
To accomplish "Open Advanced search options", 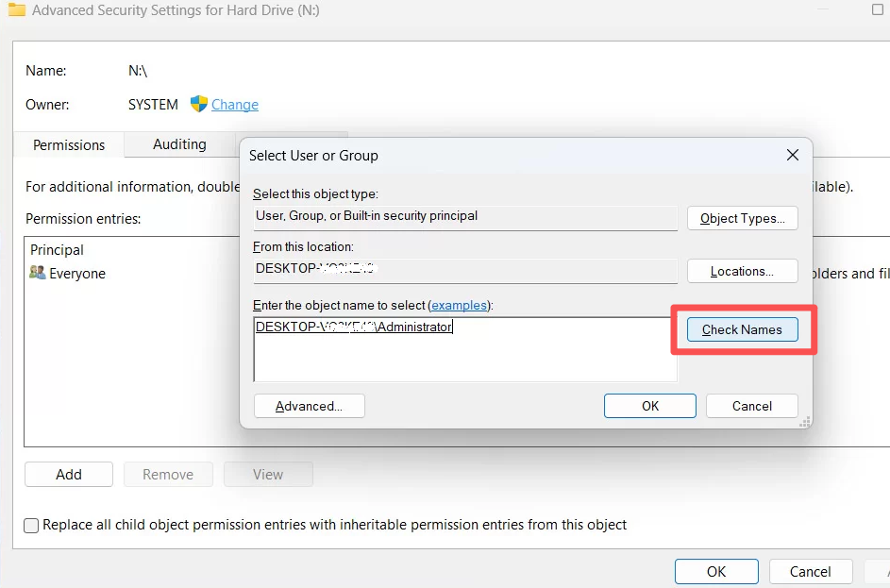I will 310,406.
